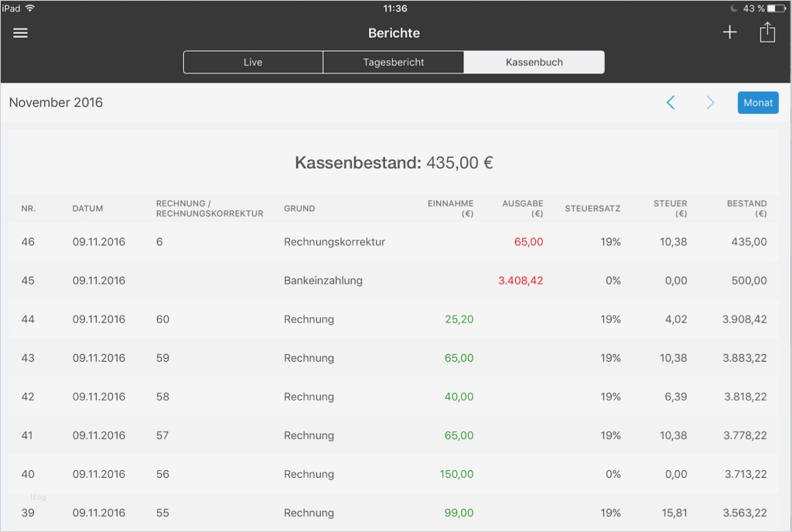The width and height of the screenshot is (792, 532).
Task: Tap the Wi-Fi icon in status bar
Action: 30,9
